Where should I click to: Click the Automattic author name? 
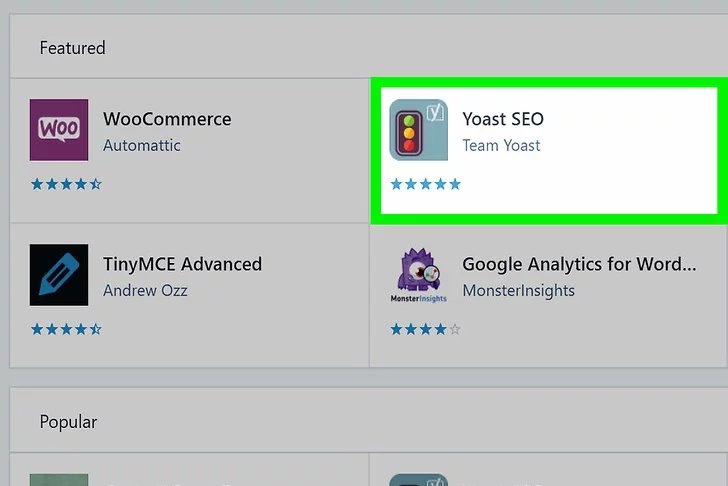142,146
